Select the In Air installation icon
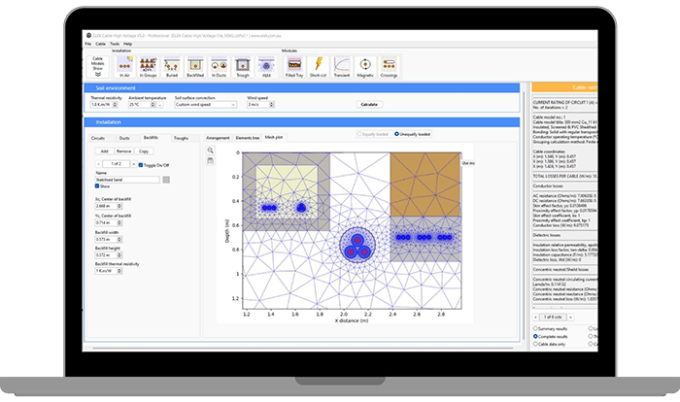Viewport: 680px width, 402px height. click(124, 64)
